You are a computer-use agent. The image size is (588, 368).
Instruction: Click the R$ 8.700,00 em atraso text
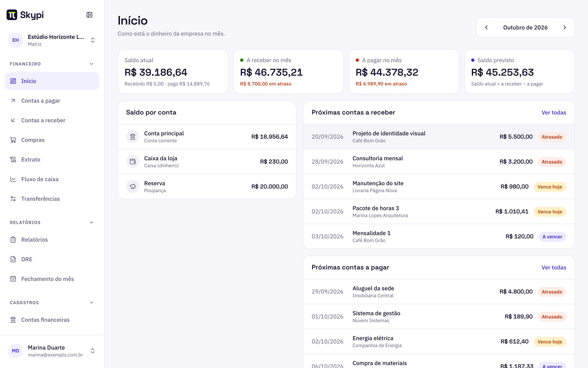[265, 84]
